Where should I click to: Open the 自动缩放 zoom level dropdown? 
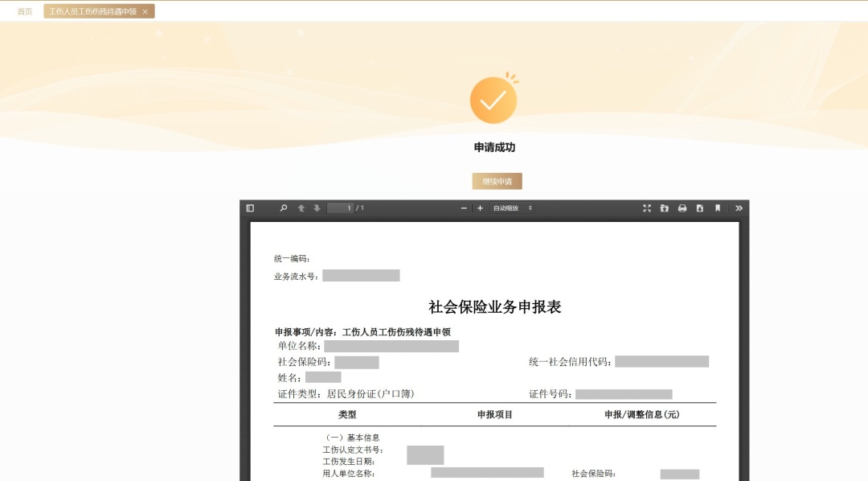pos(512,208)
